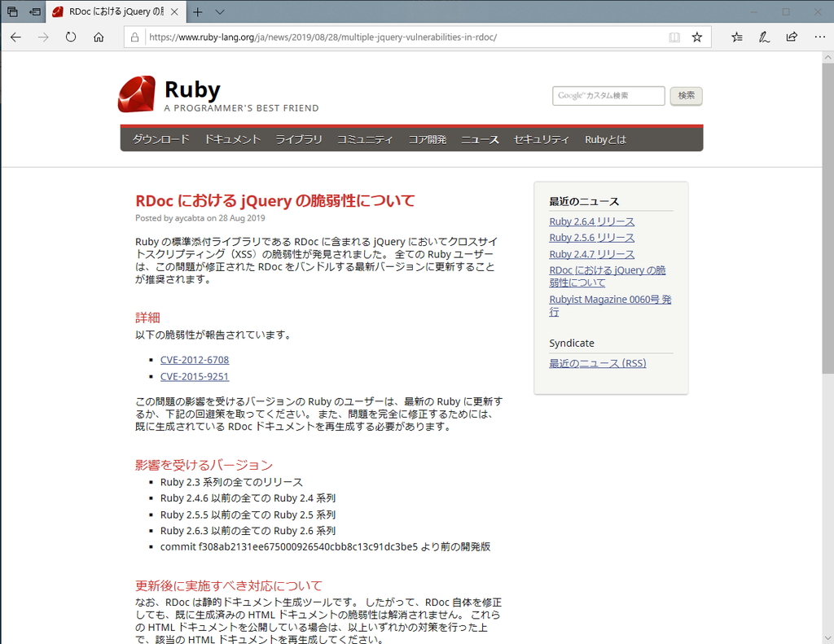Click inside the Google custom search box
Image resolution: width=834 pixels, height=644 pixels.
pos(608,95)
